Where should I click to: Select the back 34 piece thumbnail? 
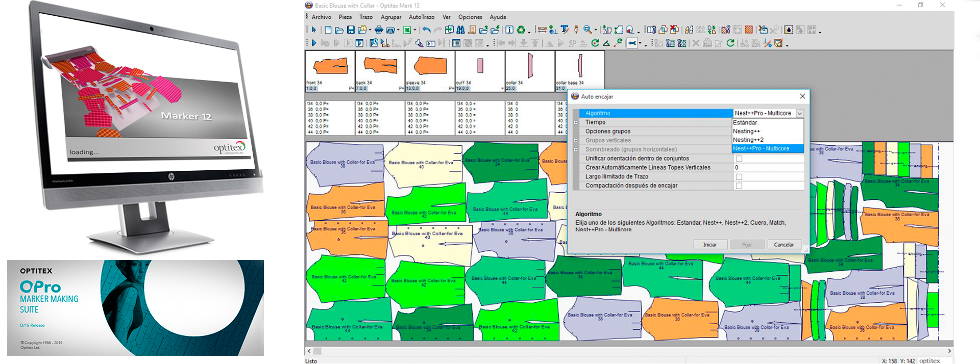[x=380, y=71]
